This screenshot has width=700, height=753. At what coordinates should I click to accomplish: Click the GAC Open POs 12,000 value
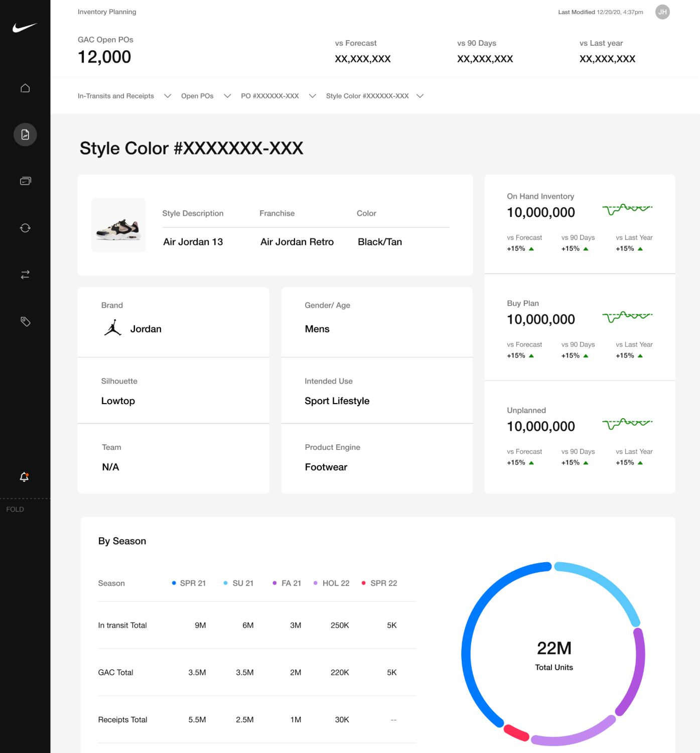[104, 57]
